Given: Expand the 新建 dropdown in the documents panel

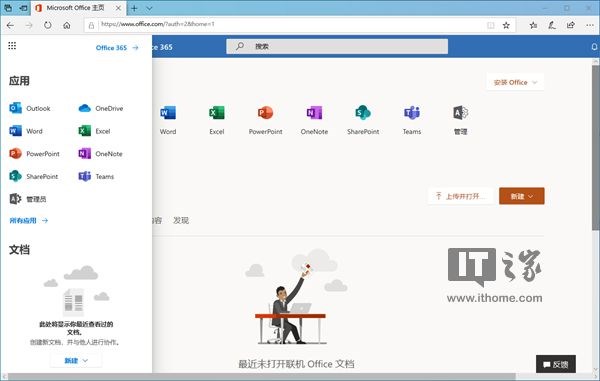Looking at the screenshot, I should pyautogui.click(x=76, y=360).
